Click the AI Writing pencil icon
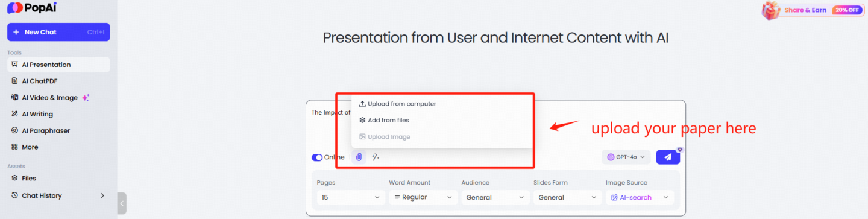The width and height of the screenshot is (868, 219). 14,114
